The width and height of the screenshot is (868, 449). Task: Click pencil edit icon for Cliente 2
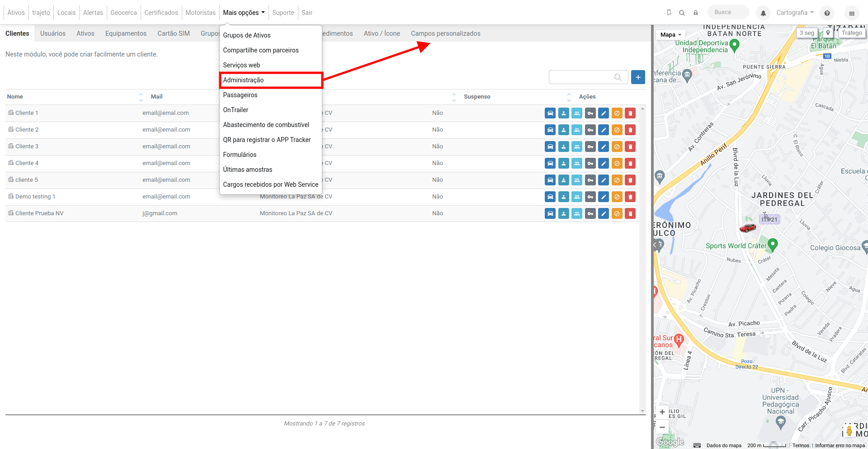click(604, 130)
